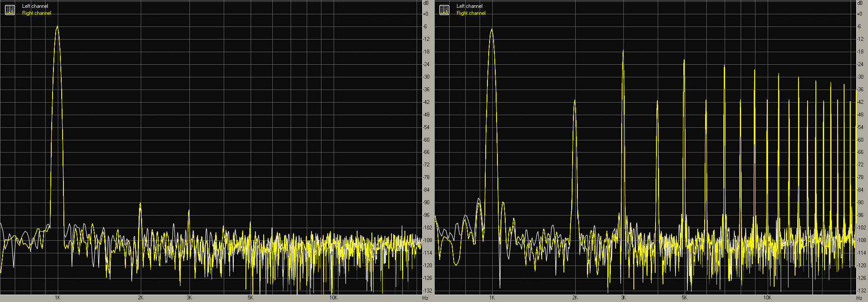Screen dimensions: 868x302
Task: Click the dB unit label of the right graph
Action: [860, 3]
